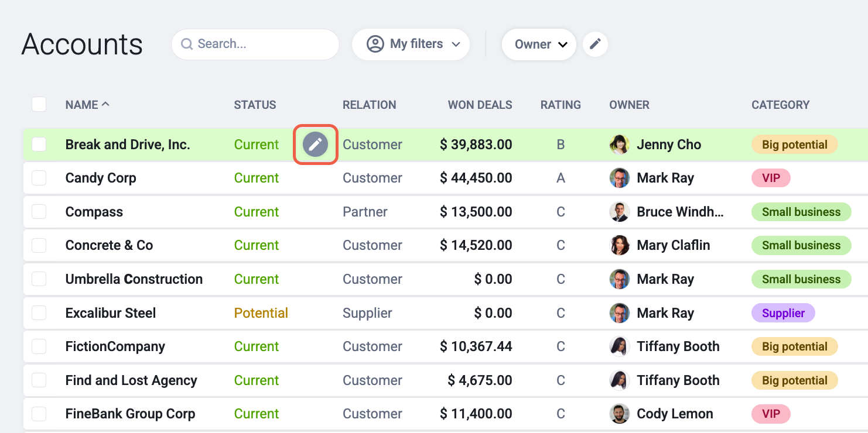Click the $ 44,450.00 won deals value

pyautogui.click(x=476, y=178)
